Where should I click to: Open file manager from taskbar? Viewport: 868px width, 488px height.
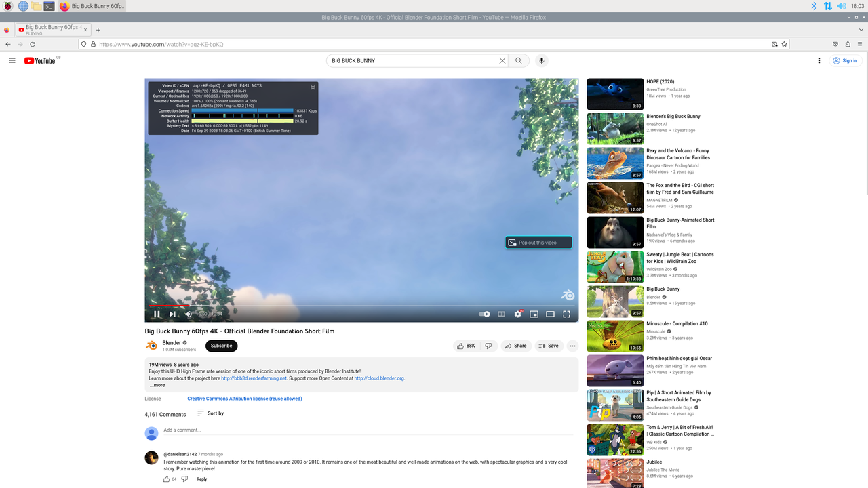(x=36, y=6)
